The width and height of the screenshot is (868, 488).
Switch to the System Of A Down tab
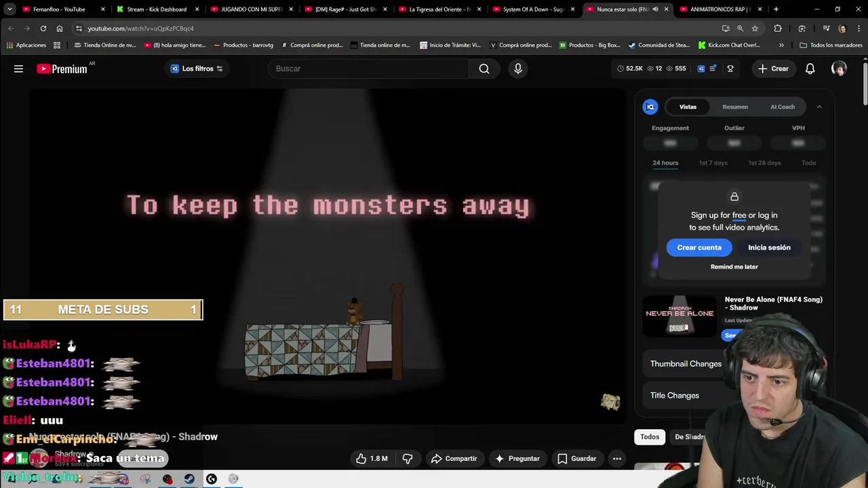click(533, 9)
